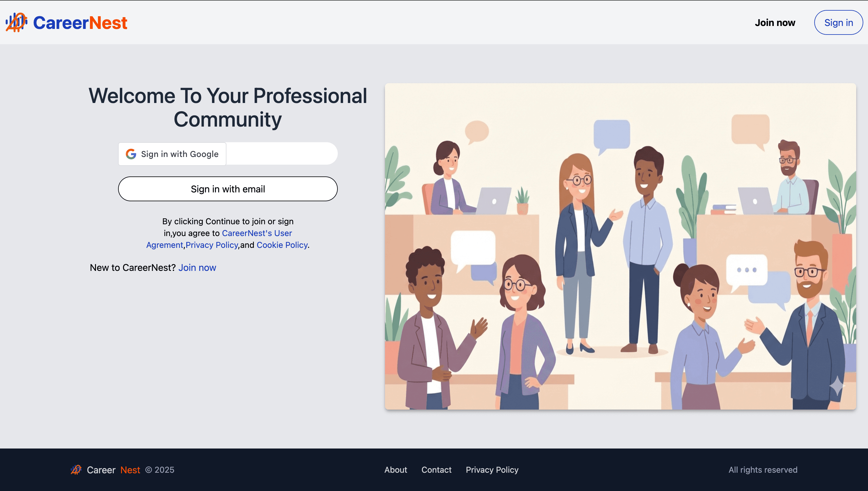Image resolution: width=868 pixels, height=491 pixels.
Task: Click Sign in with Google button
Action: pos(172,154)
